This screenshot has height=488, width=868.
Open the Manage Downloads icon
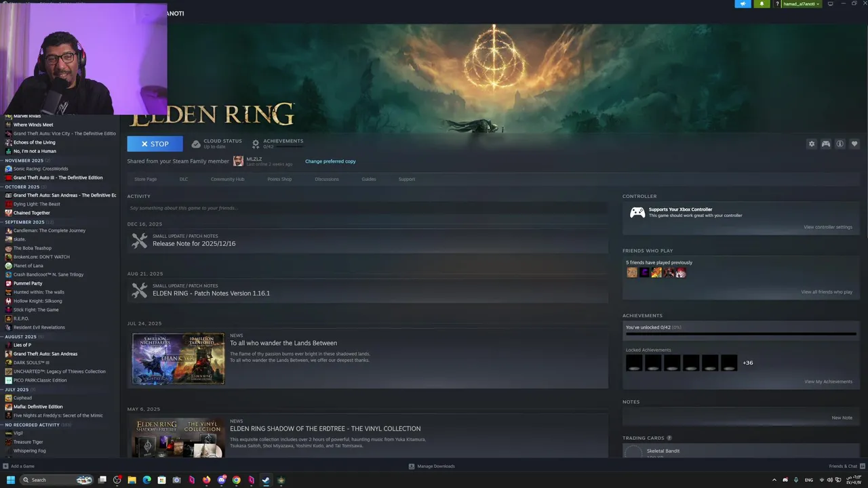tap(412, 466)
